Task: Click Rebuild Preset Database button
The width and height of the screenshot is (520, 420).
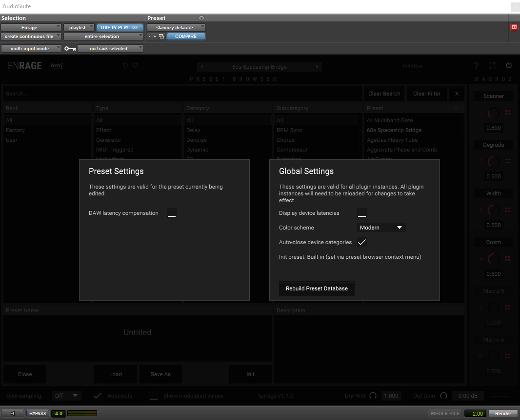Action: click(x=317, y=288)
